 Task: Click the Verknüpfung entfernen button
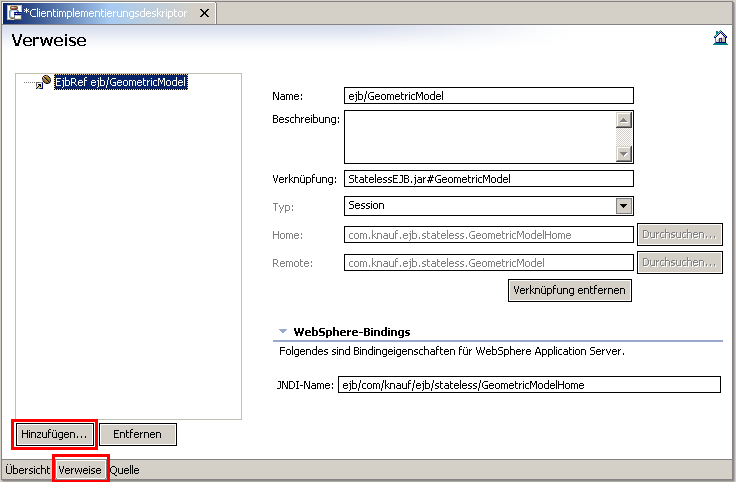pos(570,290)
